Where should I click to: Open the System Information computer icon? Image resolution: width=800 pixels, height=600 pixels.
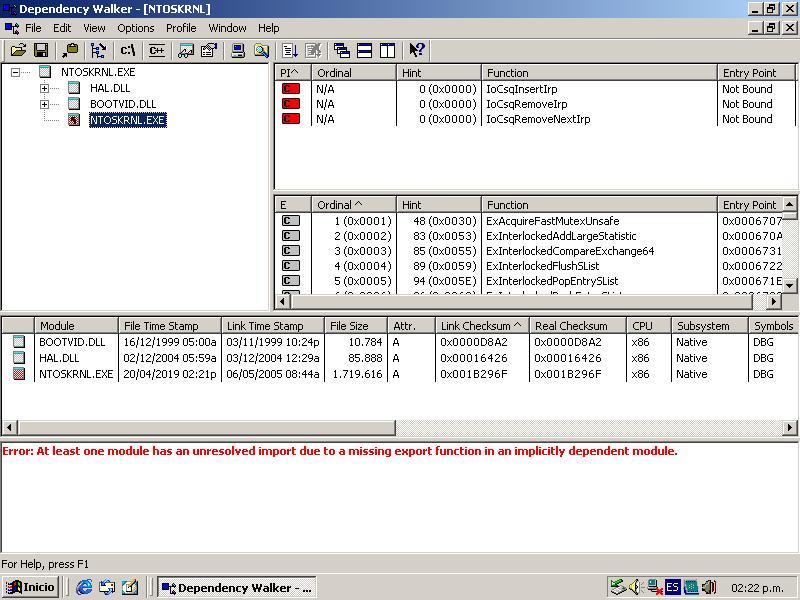[x=238, y=50]
